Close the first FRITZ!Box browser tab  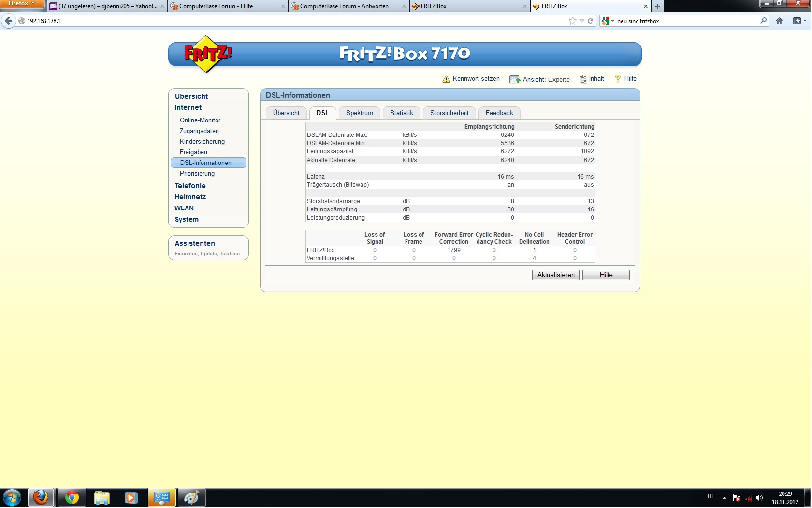click(x=524, y=6)
